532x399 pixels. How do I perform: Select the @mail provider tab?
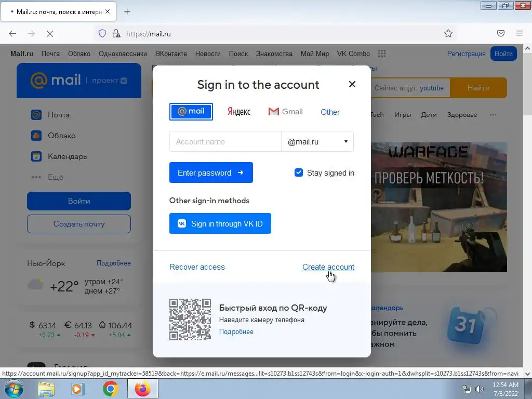click(191, 112)
